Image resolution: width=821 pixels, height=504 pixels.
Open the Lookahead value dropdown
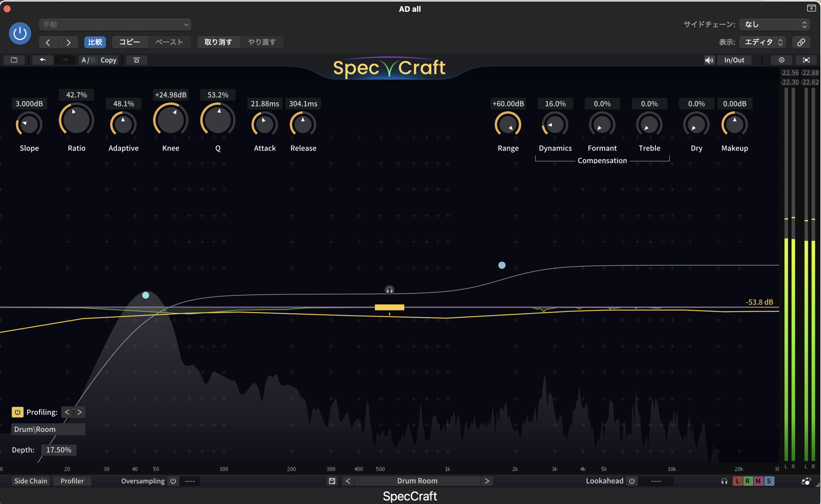pyautogui.click(x=656, y=481)
